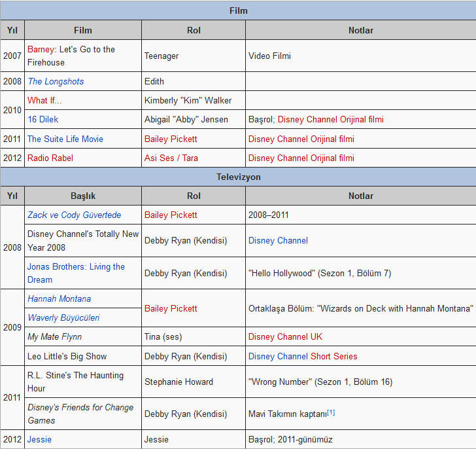The height and width of the screenshot is (449, 476).
Task: Click the 16 Dilek link
Action: 43,120
